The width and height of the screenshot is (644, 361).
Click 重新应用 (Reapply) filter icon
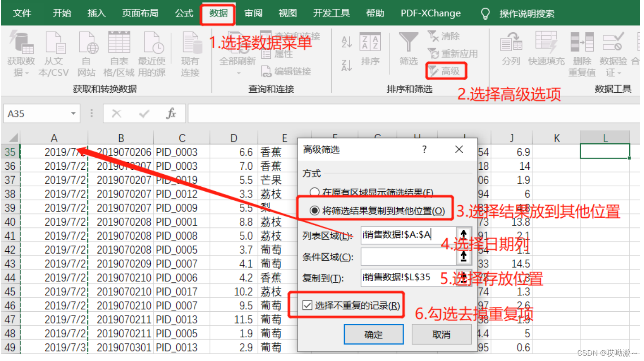tap(433, 54)
